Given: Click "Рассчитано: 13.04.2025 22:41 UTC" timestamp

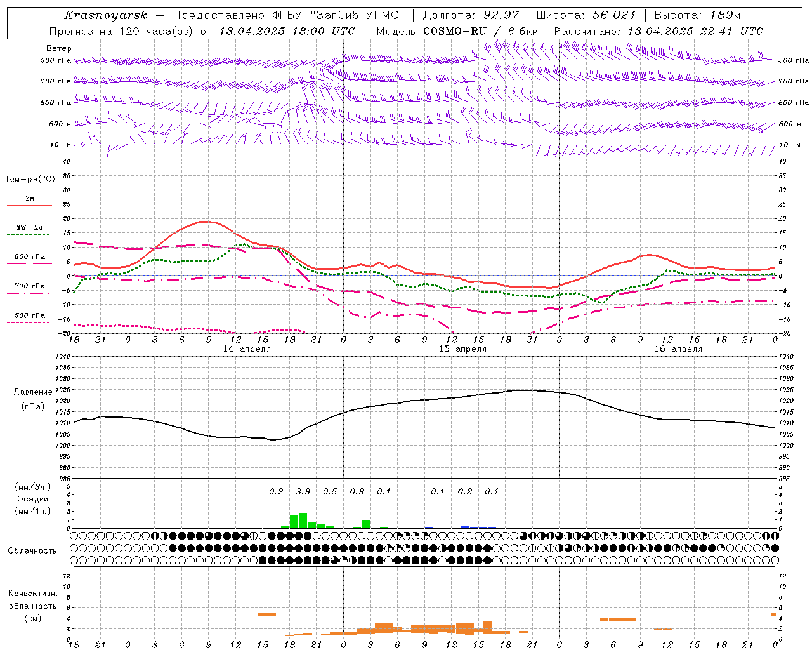Looking at the screenshot, I should tap(658, 31).
